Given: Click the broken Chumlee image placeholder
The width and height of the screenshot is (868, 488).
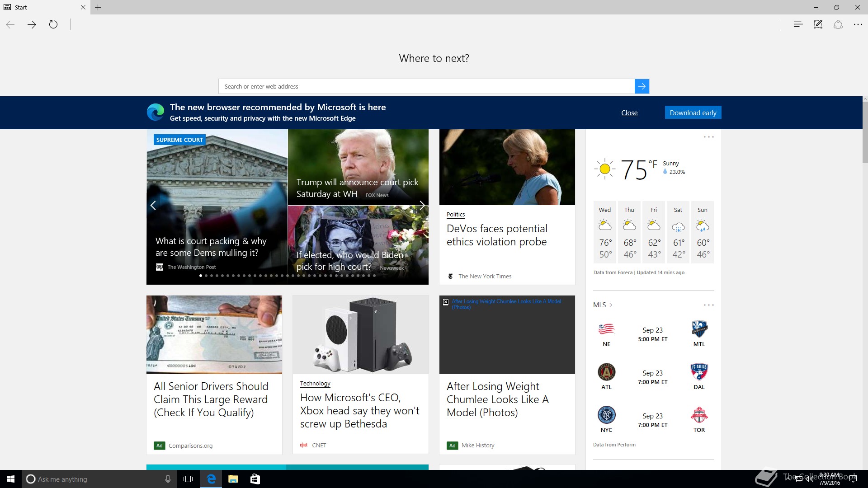Looking at the screenshot, I should tap(507, 335).
